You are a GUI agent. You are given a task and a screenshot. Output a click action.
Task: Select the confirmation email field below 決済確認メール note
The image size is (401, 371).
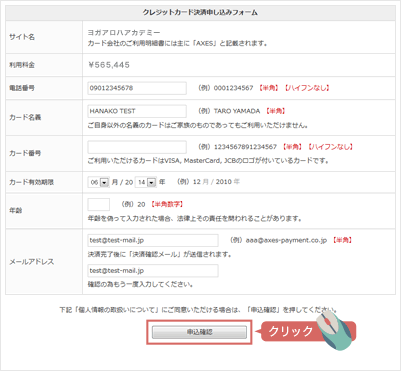153,271
